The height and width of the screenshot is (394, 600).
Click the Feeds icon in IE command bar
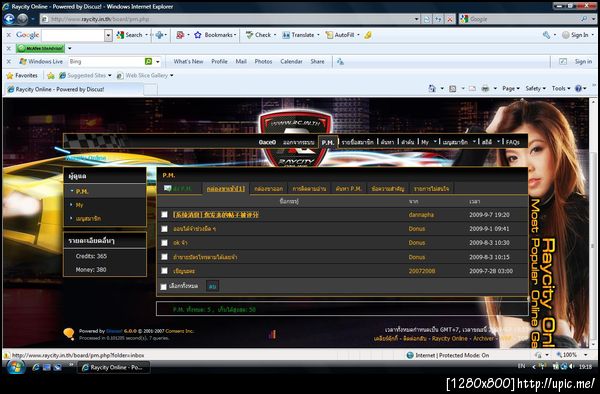(453, 88)
